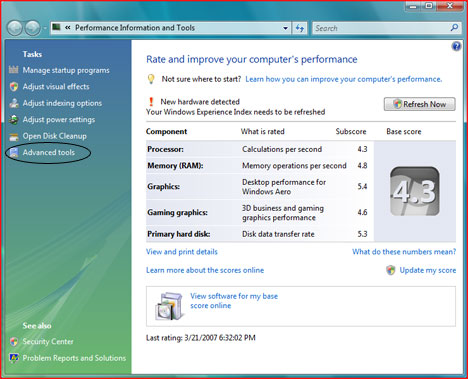Open Problem Reports and Solutions link
Screen dimensions: 468x379
click(x=74, y=358)
